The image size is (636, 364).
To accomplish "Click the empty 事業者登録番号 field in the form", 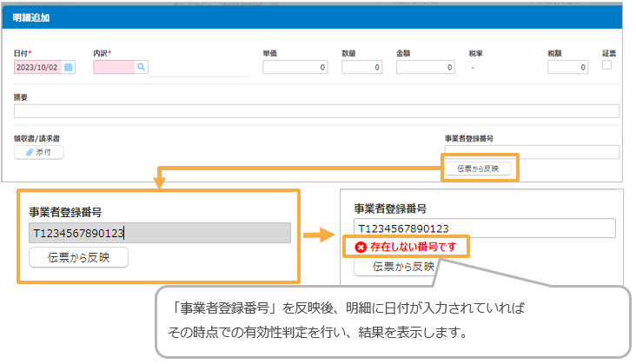I will tap(531, 152).
